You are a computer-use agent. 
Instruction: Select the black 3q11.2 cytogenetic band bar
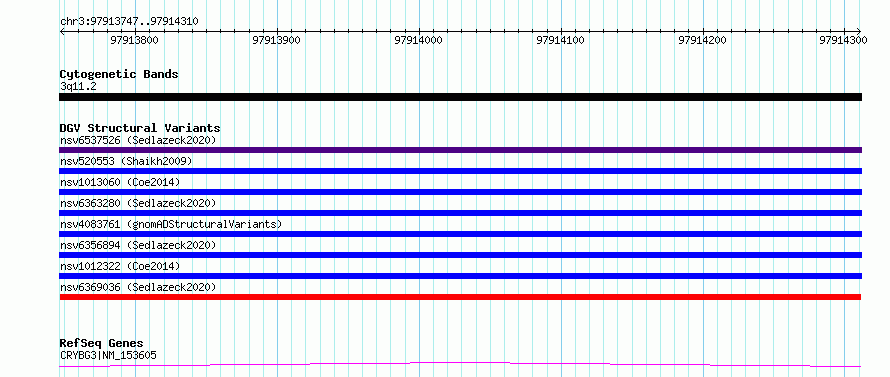(460, 97)
